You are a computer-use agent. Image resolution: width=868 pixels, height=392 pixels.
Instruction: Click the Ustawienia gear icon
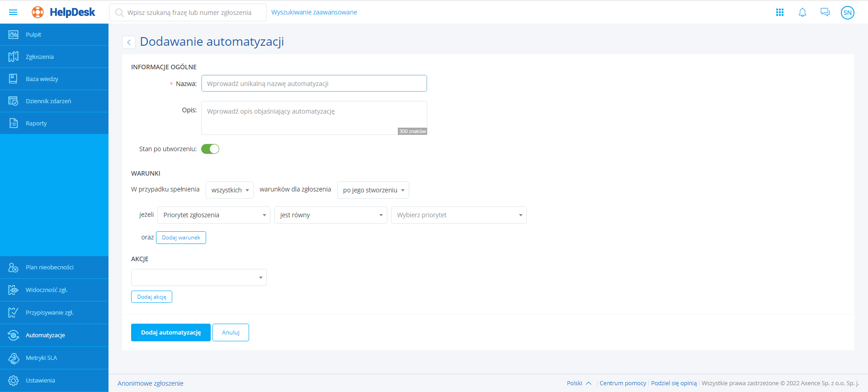coord(14,380)
